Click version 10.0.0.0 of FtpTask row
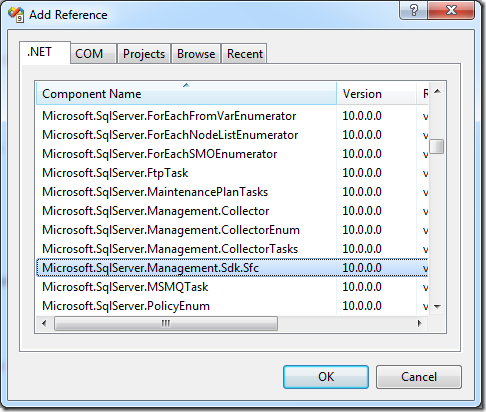The image size is (486, 412). (362, 173)
